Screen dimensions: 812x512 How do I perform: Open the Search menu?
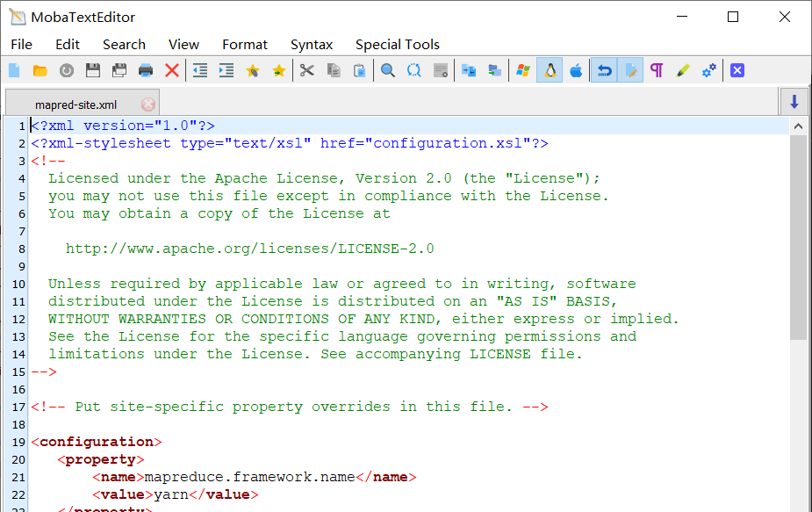coord(125,45)
